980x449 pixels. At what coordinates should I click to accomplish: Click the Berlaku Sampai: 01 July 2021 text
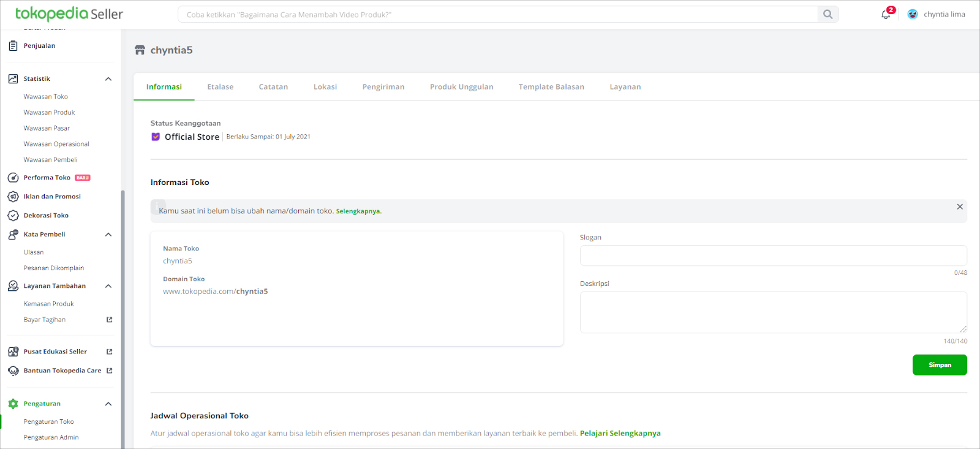click(x=268, y=137)
